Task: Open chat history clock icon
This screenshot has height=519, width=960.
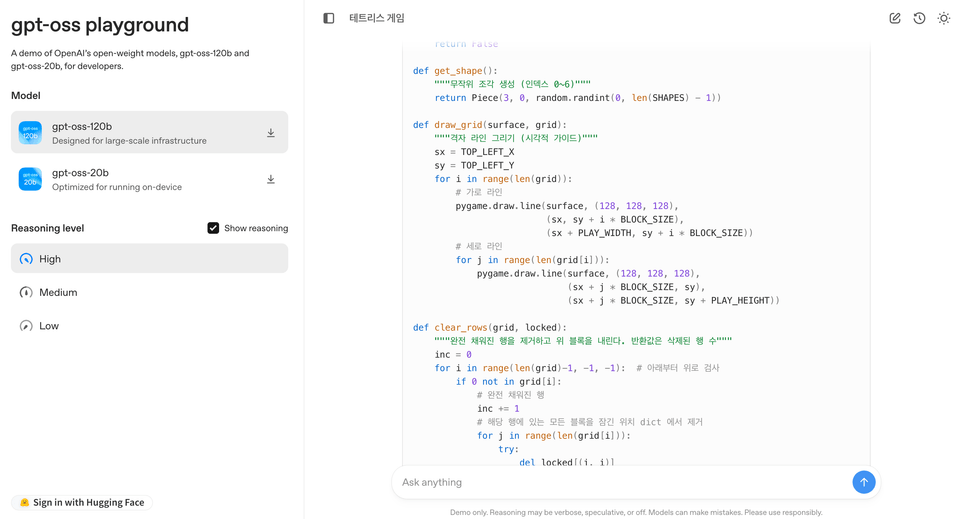Action: pyautogui.click(x=919, y=18)
